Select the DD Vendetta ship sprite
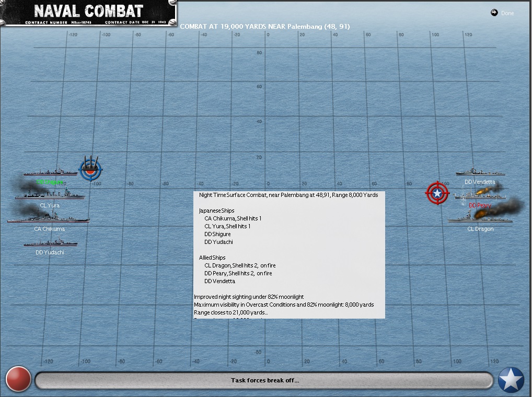The height and width of the screenshot is (397, 532). [480, 171]
